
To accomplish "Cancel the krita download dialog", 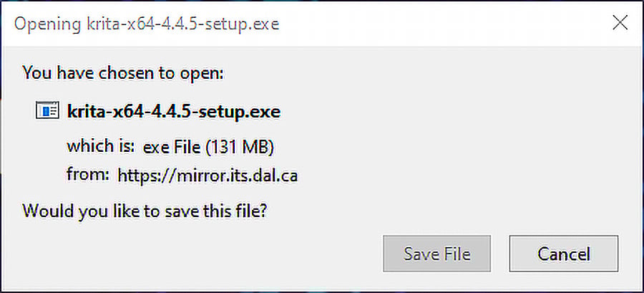I will point(564,254).
